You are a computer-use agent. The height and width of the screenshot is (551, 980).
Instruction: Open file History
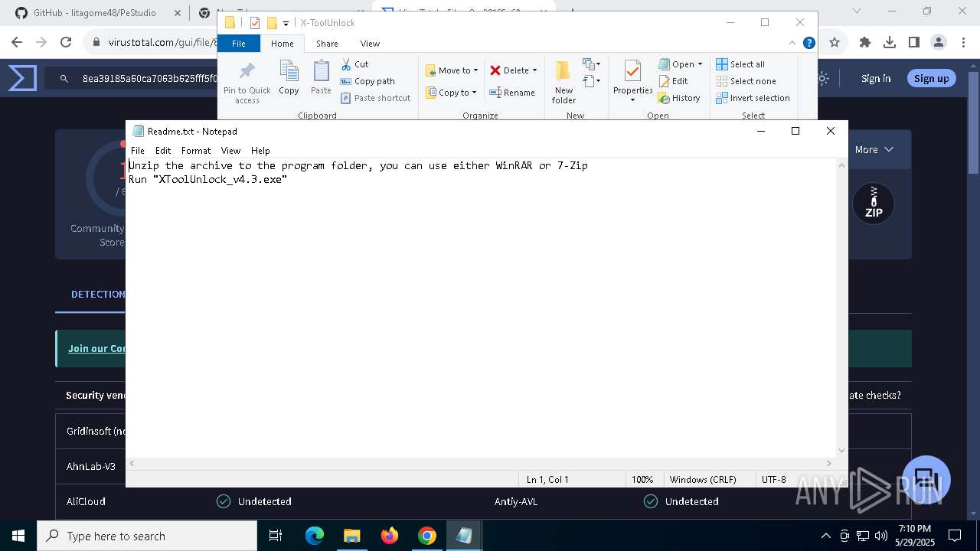tap(680, 98)
